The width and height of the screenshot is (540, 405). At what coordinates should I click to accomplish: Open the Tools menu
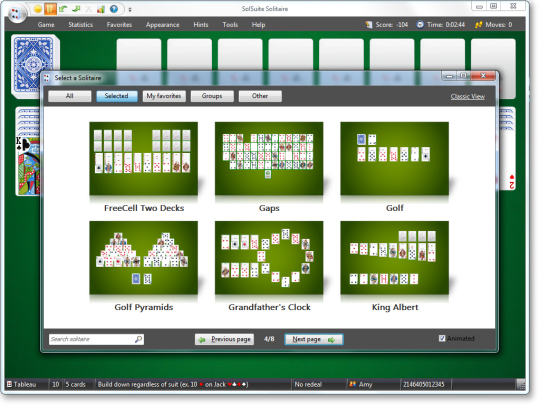click(230, 25)
